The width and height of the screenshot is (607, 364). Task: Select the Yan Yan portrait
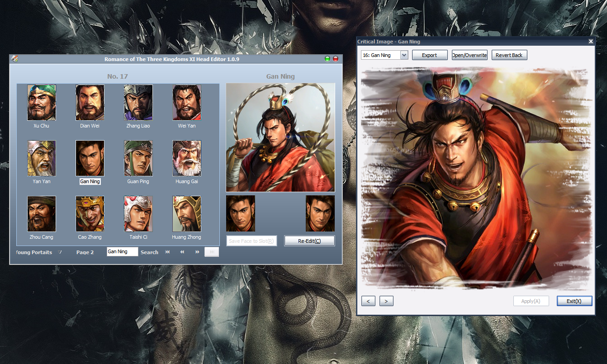point(42,158)
